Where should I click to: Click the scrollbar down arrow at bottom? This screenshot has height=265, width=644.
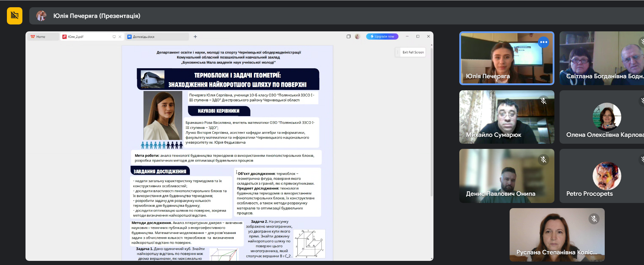point(431,259)
